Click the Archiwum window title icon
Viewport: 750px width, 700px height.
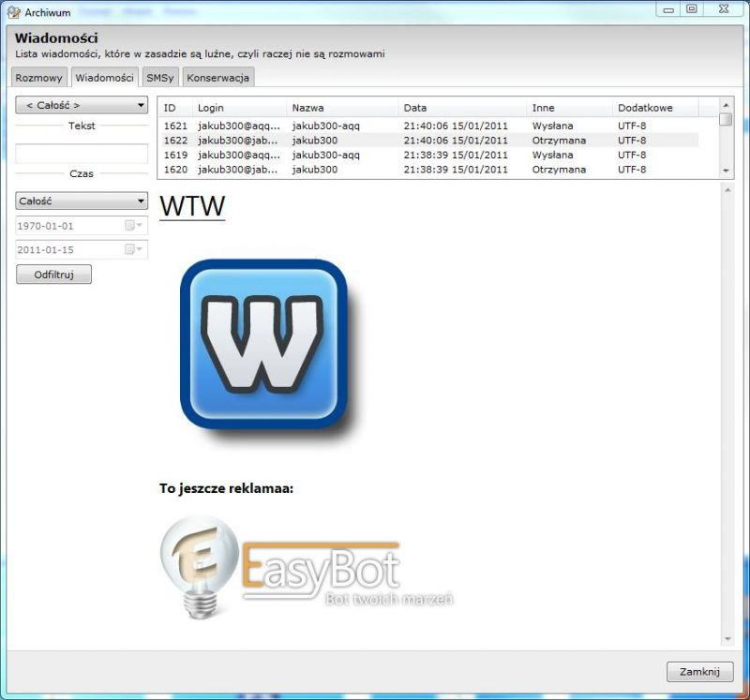pyautogui.click(x=14, y=12)
